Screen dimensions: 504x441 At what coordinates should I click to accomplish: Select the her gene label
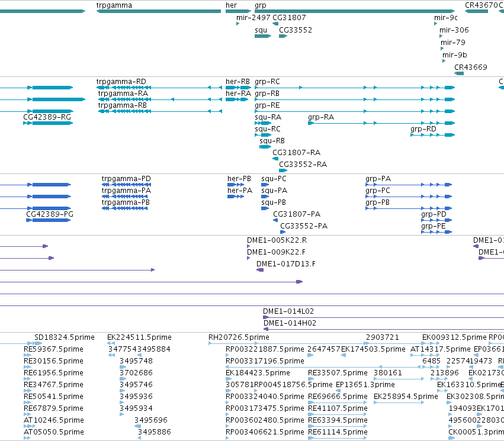point(231,5)
